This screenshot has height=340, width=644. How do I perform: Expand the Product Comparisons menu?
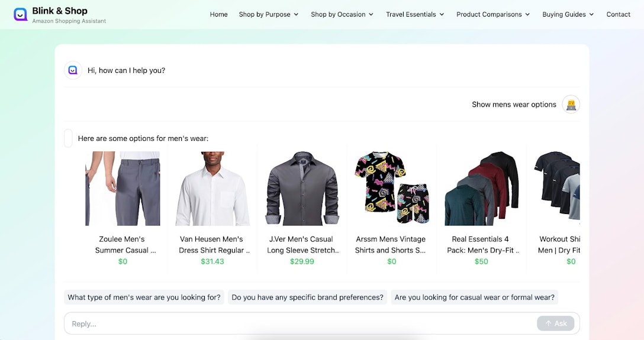(493, 14)
